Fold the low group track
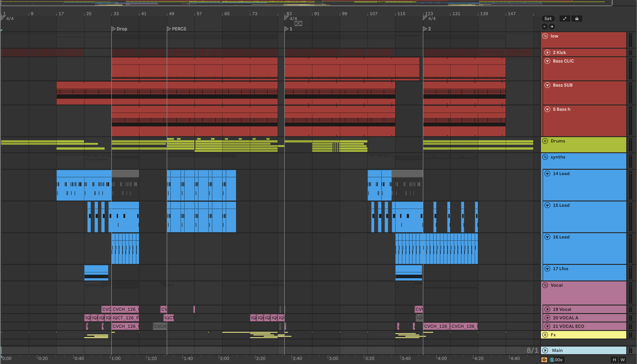 click(545, 36)
